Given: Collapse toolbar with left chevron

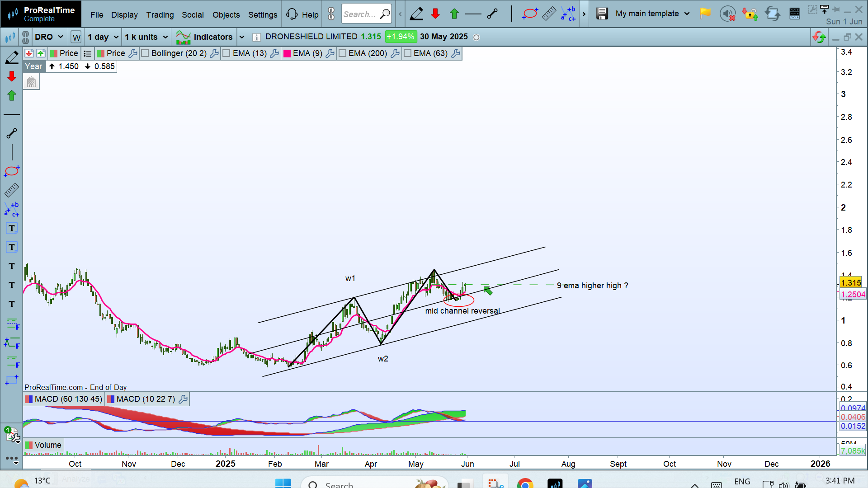Looking at the screenshot, I should tap(400, 14).
